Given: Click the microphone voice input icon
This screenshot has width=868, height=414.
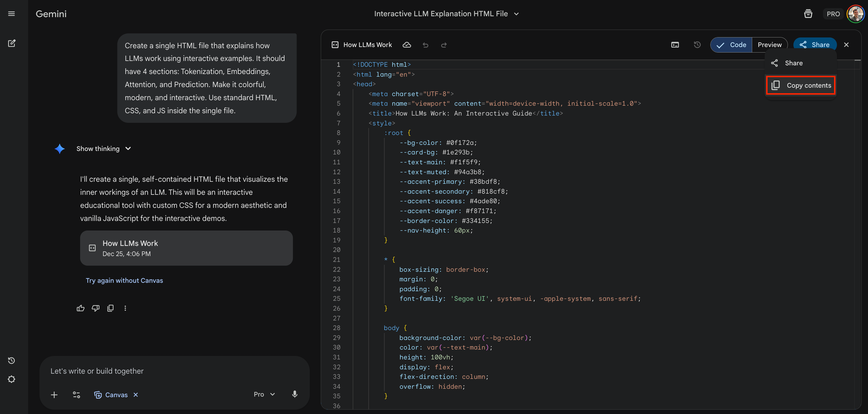Looking at the screenshot, I should (294, 394).
